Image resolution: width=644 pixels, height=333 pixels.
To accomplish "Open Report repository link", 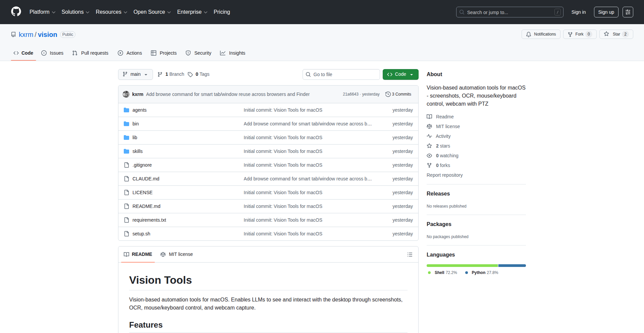I will coord(444,175).
